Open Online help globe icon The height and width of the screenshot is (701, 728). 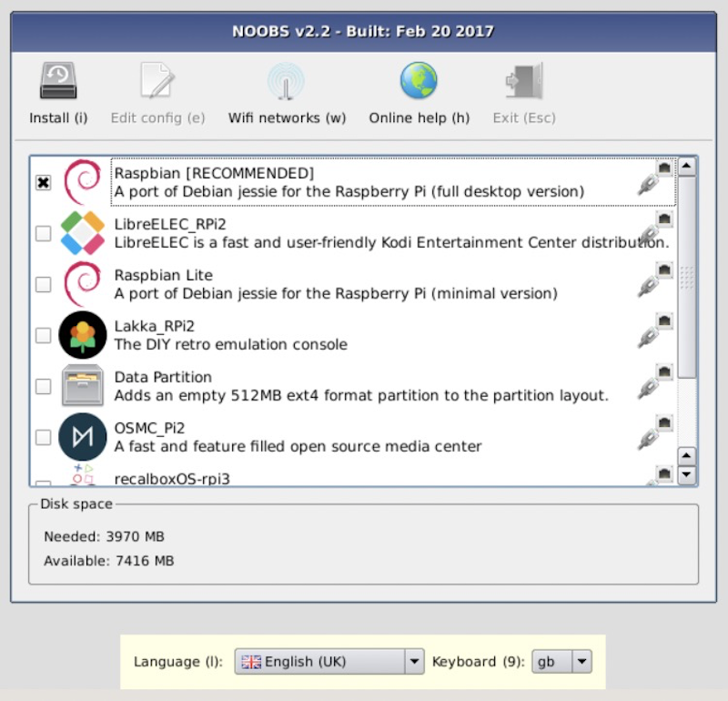pyautogui.click(x=419, y=82)
